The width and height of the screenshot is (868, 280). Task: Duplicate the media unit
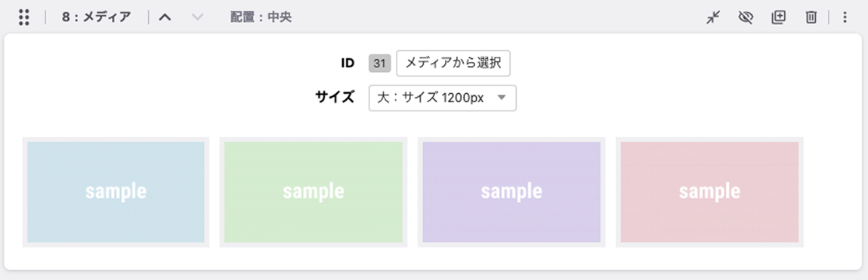[x=778, y=17]
